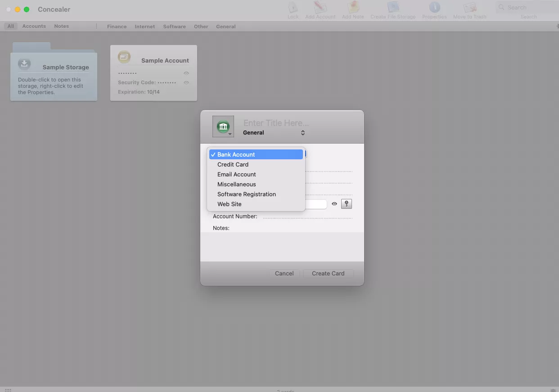
Task: Cancel the new card dialog
Action: tap(284, 273)
